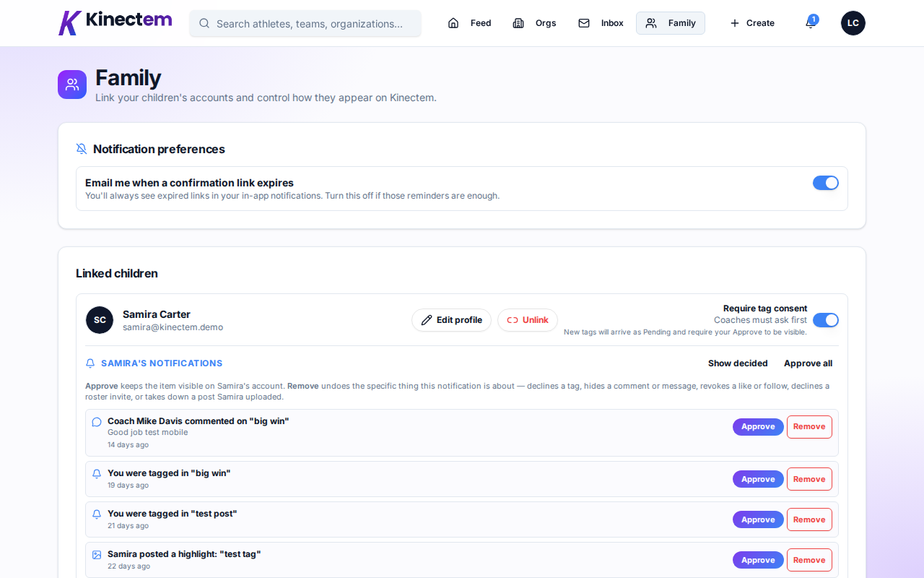Click the Orgs building icon
Viewport: 924px width, 578px height.
point(518,23)
